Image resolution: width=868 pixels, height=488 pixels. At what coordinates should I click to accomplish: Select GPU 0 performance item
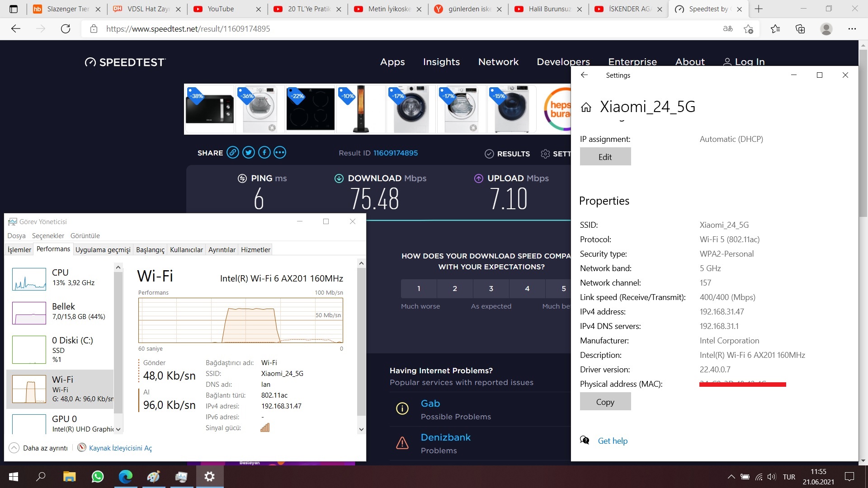[60, 423]
